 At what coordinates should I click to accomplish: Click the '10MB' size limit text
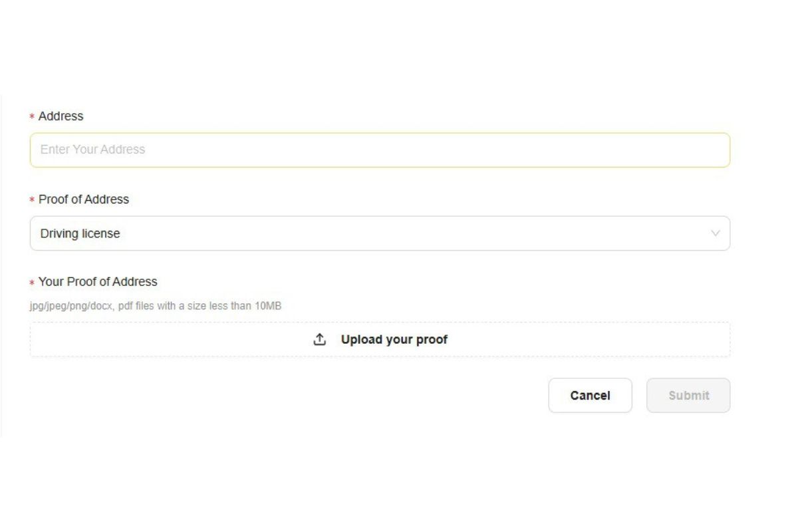pos(268,307)
